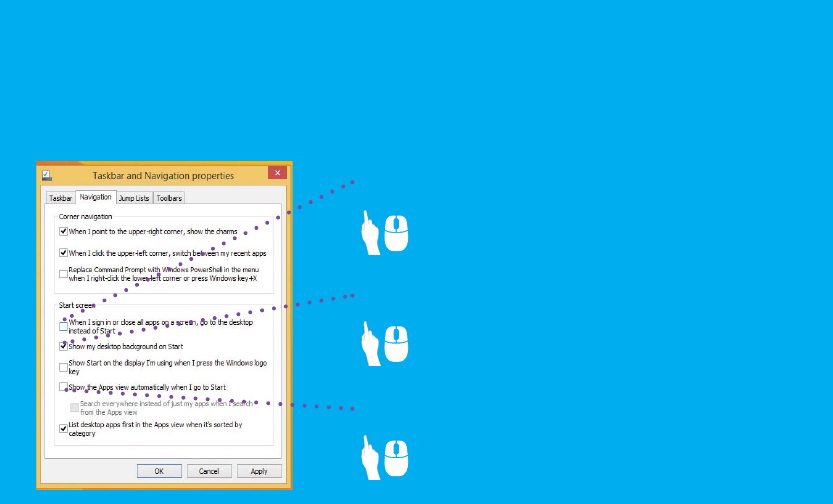Uncheck Show my desktop background on Start

pyautogui.click(x=63, y=346)
